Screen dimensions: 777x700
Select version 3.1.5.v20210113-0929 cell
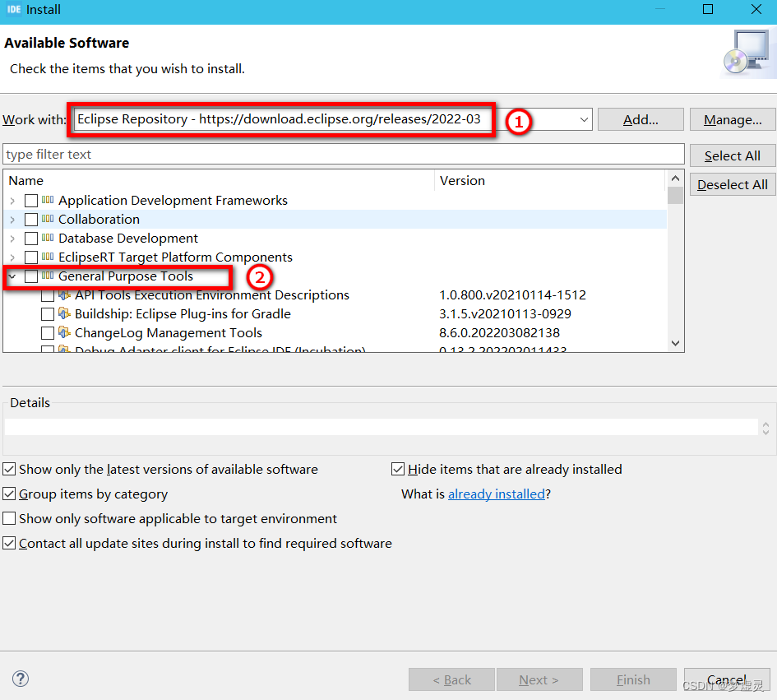point(505,314)
